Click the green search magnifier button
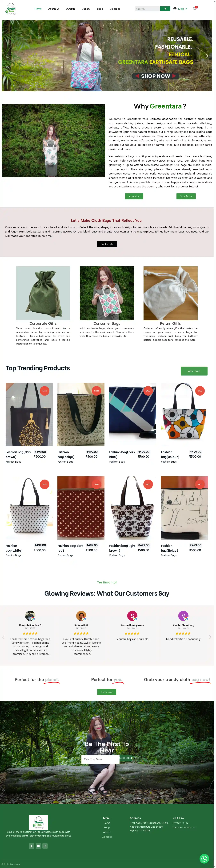The image size is (216, 868). click(x=165, y=9)
